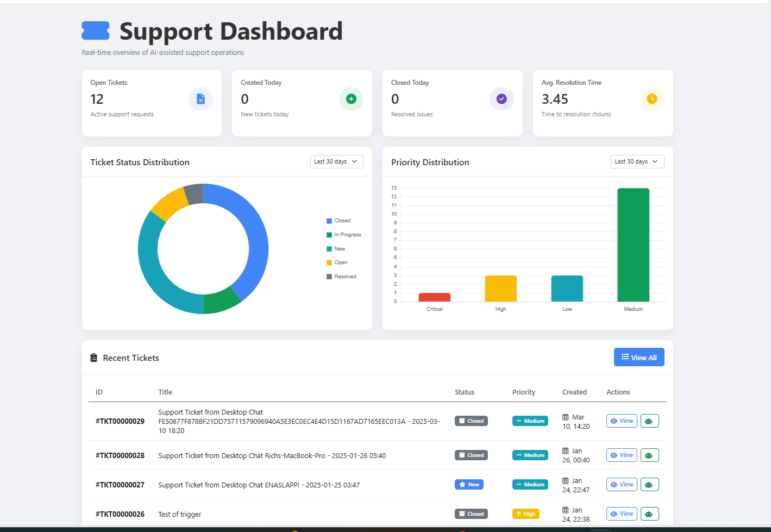Click the Created column header
771x532 pixels.
tap(574, 392)
